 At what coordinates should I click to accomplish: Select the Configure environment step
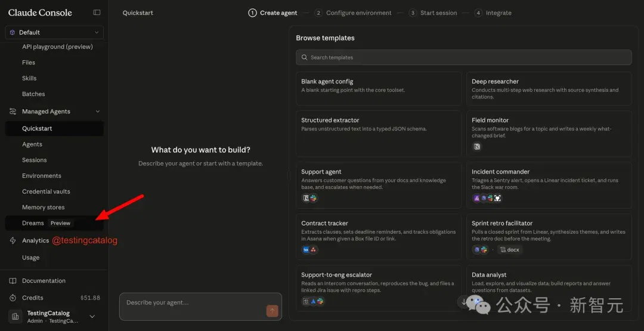[x=353, y=13]
